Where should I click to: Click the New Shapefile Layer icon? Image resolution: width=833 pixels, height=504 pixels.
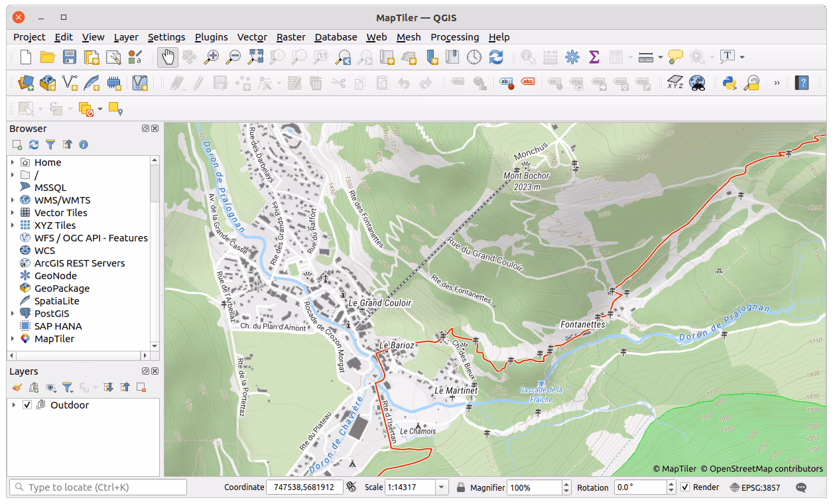70,83
